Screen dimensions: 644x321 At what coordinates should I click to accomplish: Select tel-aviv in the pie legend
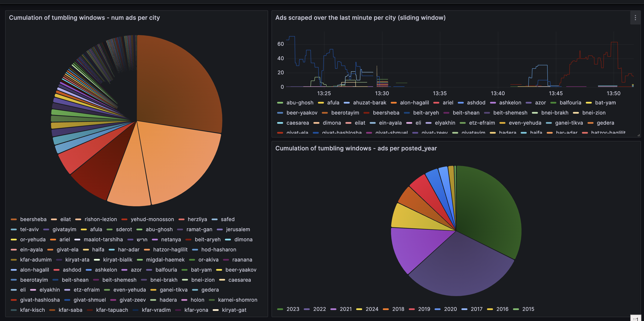[29, 229]
